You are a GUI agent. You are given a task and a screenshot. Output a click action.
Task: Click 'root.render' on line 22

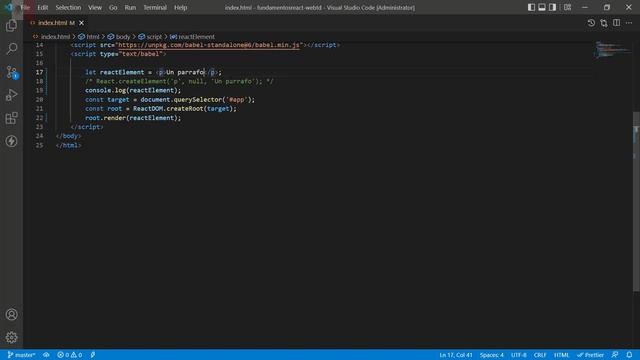coord(105,118)
